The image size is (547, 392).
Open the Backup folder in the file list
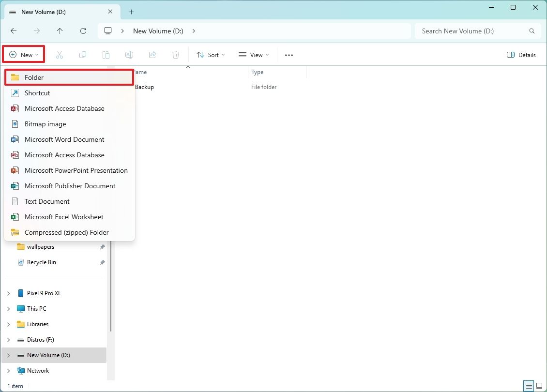[x=144, y=87]
